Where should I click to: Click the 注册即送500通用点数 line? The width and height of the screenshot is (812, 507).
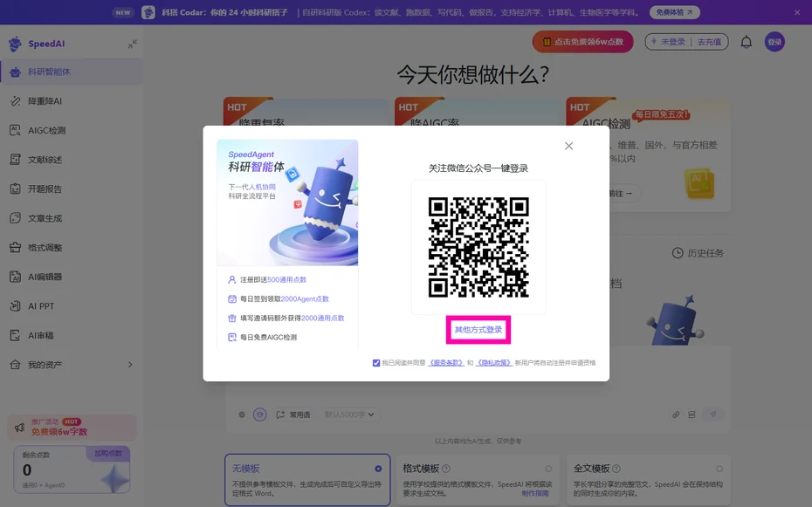coord(267,280)
